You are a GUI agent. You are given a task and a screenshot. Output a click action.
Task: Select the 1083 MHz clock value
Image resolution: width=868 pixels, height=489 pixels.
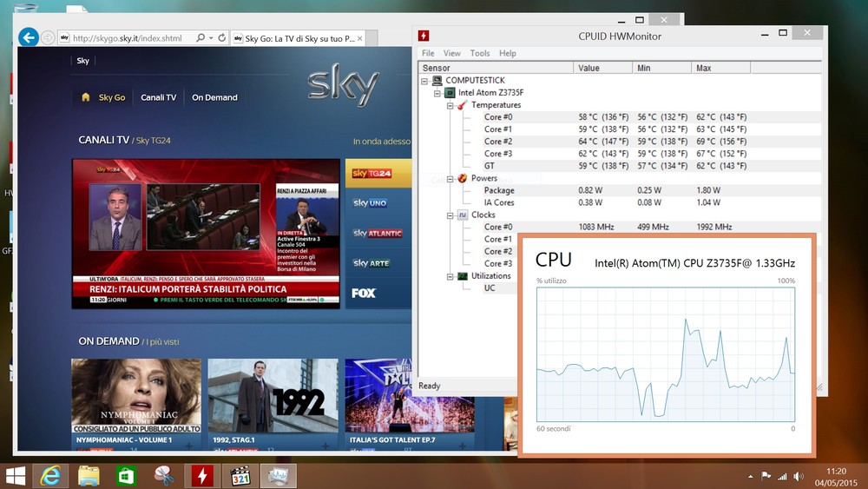595,227
